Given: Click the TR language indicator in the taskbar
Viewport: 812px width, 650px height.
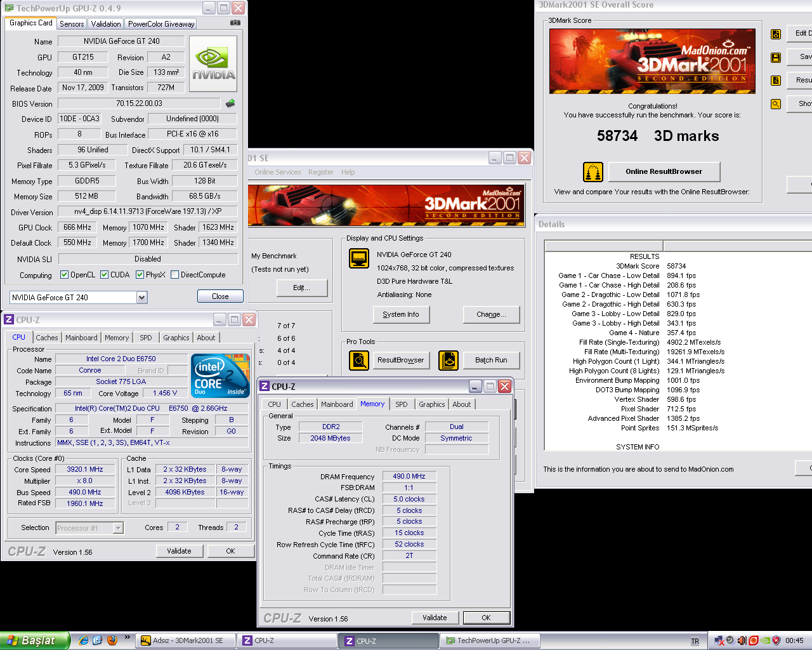Looking at the screenshot, I should pyautogui.click(x=695, y=641).
